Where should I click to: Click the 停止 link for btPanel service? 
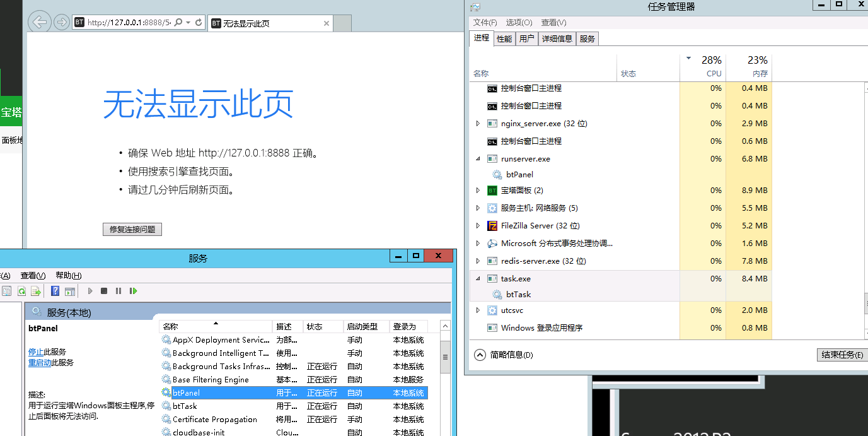pos(36,352)
